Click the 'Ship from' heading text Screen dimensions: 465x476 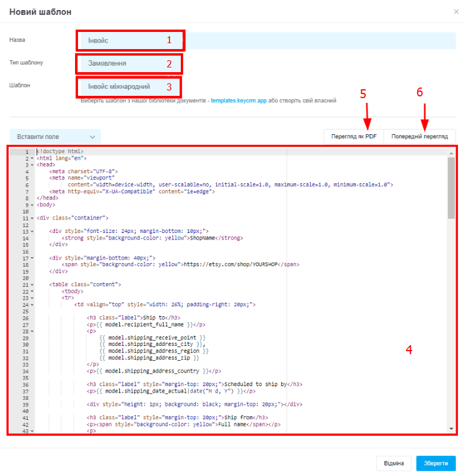239,417
